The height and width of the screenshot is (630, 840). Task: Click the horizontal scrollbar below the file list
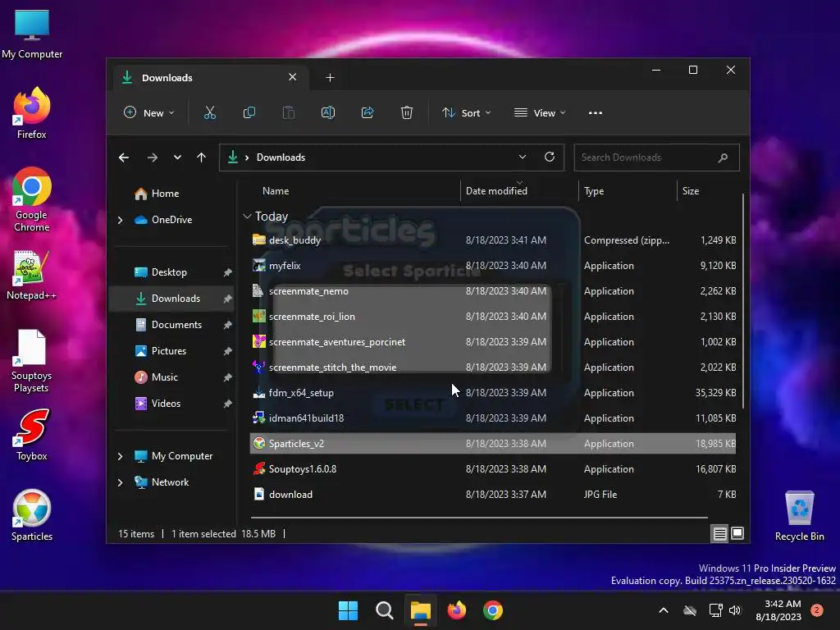(479, 518)
